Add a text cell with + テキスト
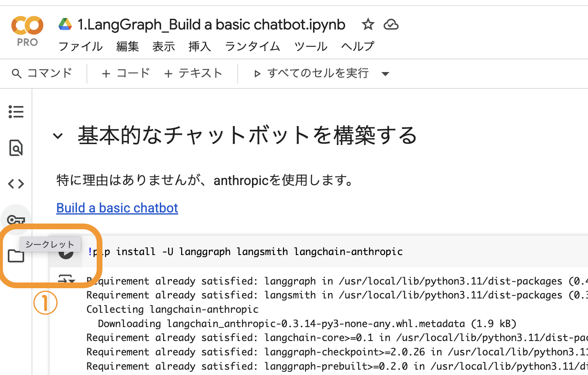Viewport: 588px width, 375px height. pyautogui.click(x=193, y=73)
